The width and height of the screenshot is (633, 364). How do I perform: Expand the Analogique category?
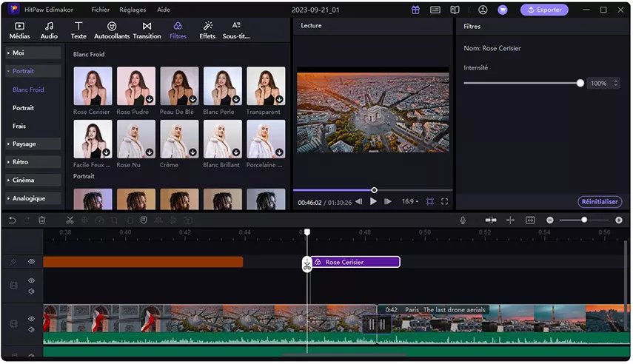[33, 198]
